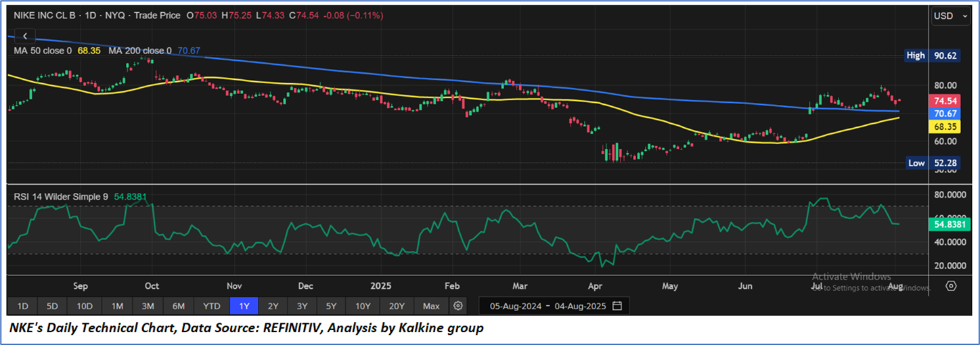The width and height of the screenshot is (980, 345).
Task: Click the MA 50 value 68.35 in the legend
Action: coord(89,51)
